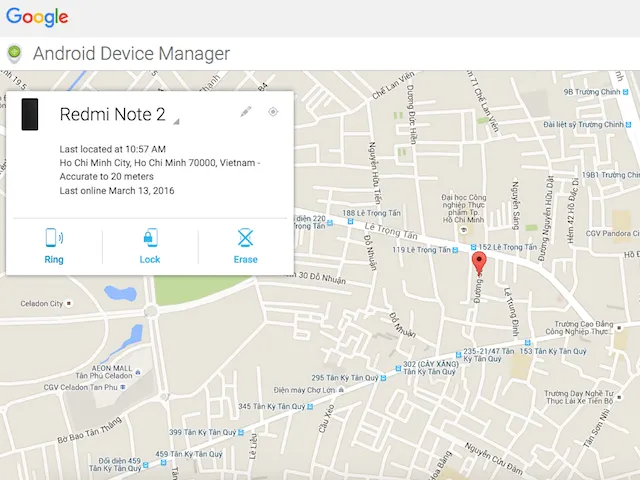Viewport: 640px width, 480px height.
Task: Click the red location pin on map
Action: (478, 263)
